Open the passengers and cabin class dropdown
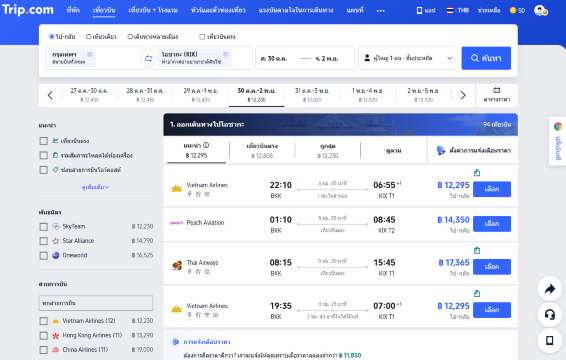566x360 pixels. pyautogui.click(x=408, y=58)
